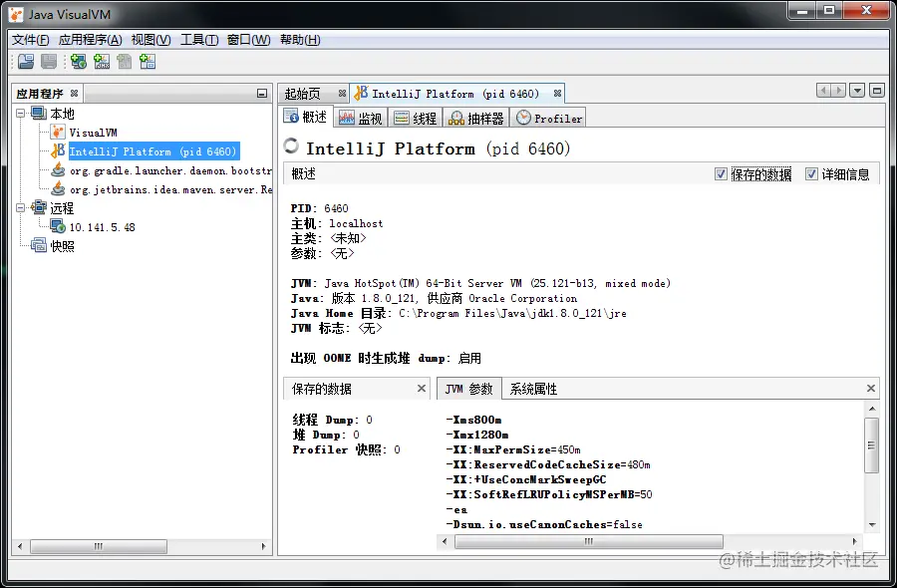Select IntelliJ Platform (pid 6460) in the tree
The height and width of the screenshot is (588, 897).
tap(152, 151)
